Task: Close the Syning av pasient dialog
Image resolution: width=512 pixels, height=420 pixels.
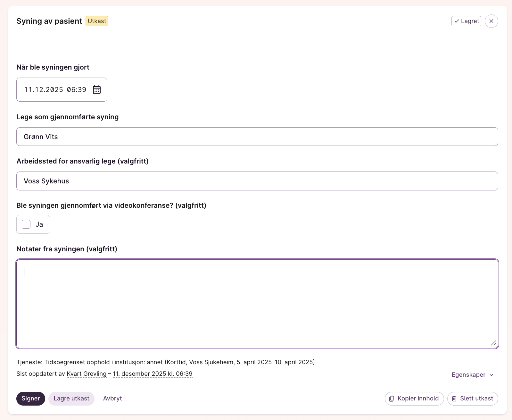Action: click(x=491, y=21)
